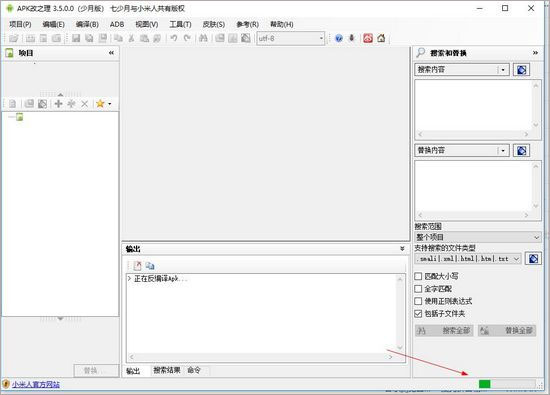
Task: Open the 工具(T) menu
Action: pyautogui.click(x=180, y=24)
